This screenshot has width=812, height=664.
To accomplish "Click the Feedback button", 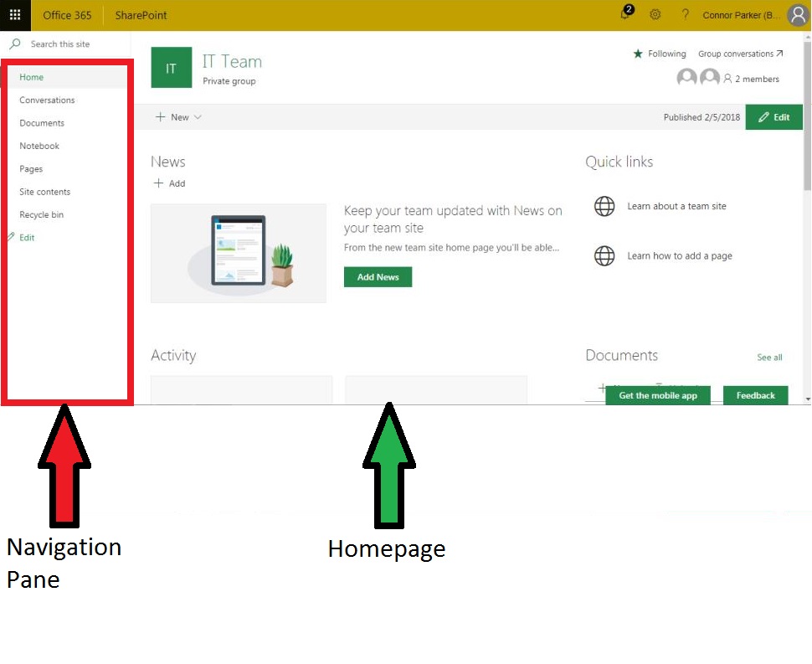I will (x=754, y=394).
